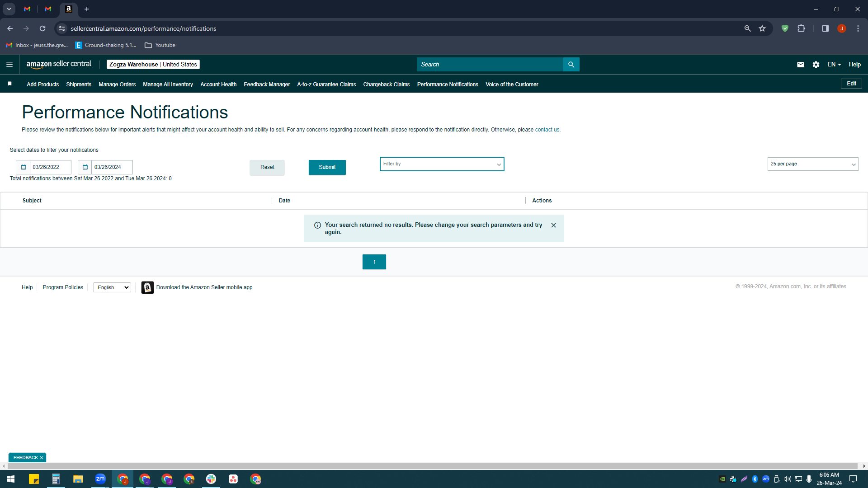Click the Reset button
This screenshot has height=488, width=868.
267,167
